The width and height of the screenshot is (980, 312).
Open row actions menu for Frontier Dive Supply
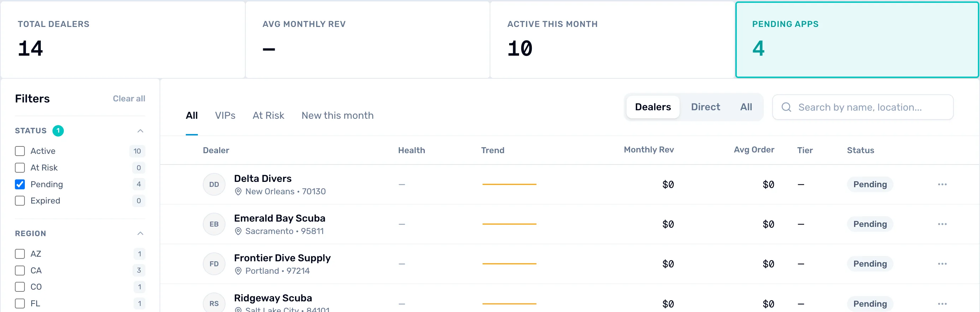tap(942, 264)
